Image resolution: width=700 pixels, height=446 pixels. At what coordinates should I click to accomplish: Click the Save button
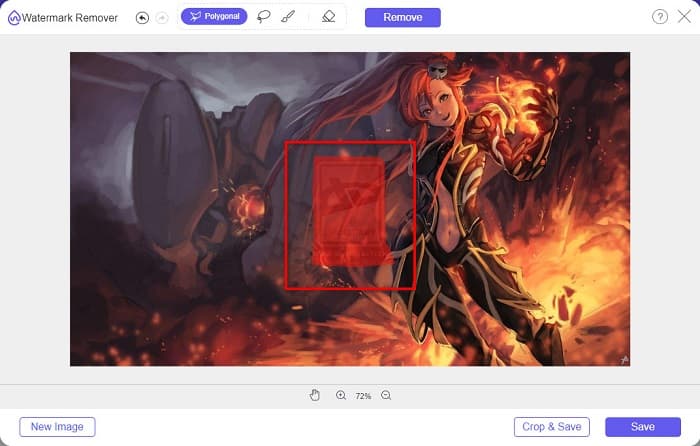pos(643,427)
